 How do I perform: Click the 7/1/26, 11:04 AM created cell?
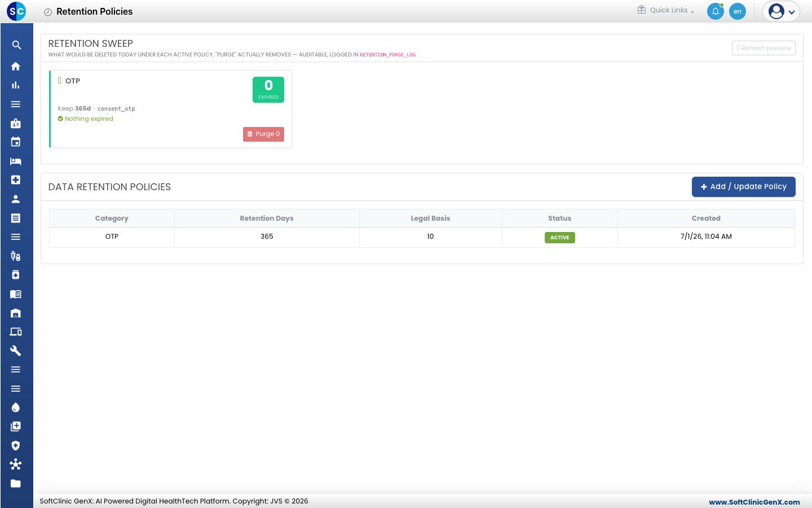[x=706, y=237]
